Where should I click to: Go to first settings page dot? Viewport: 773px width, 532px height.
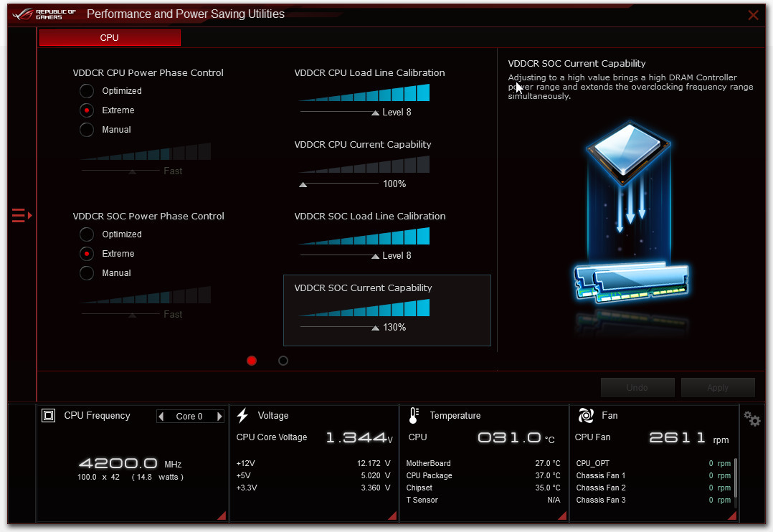pos(252,361)
